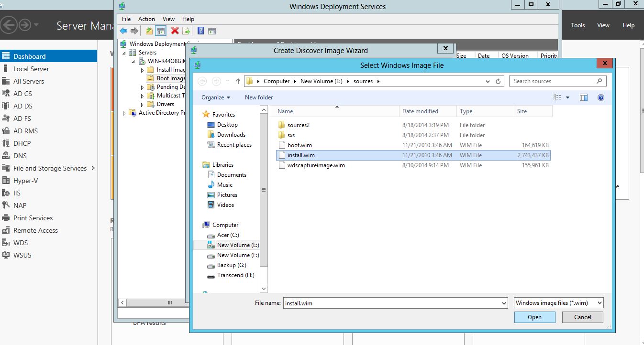Select Local Server in Server Manager sidebar

pyautogui.click(x=31, y=69)
